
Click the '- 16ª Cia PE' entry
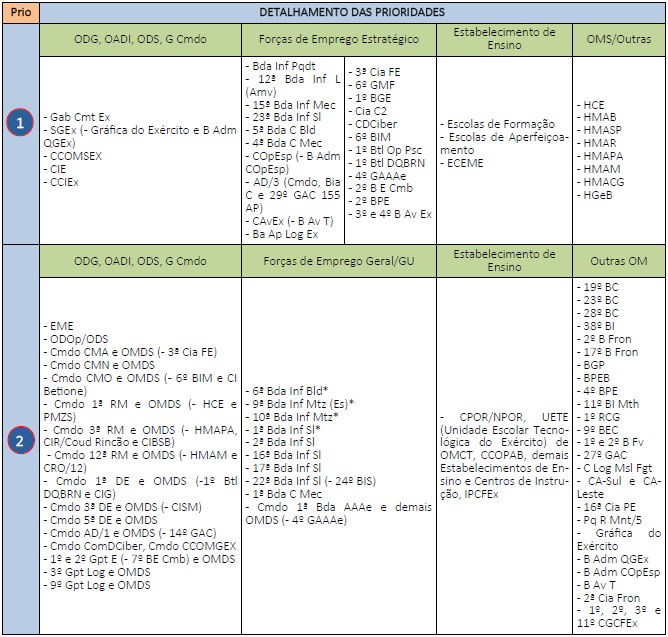tap(606, 507)
